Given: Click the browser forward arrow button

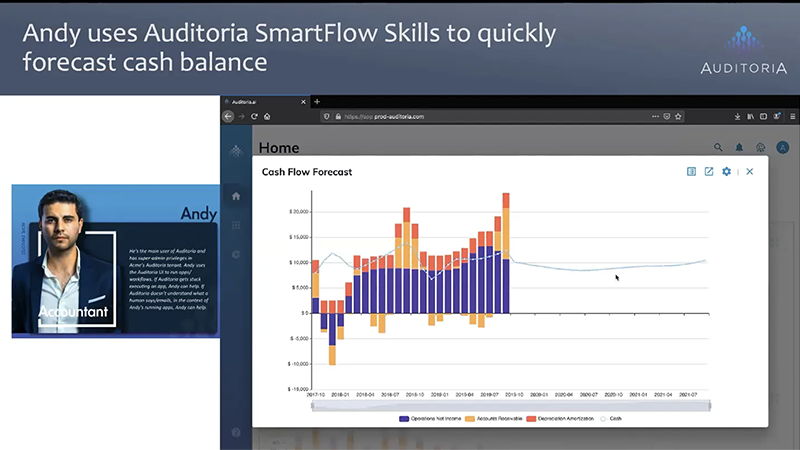Looking at the screenshot, I should (x=241, y=116).
